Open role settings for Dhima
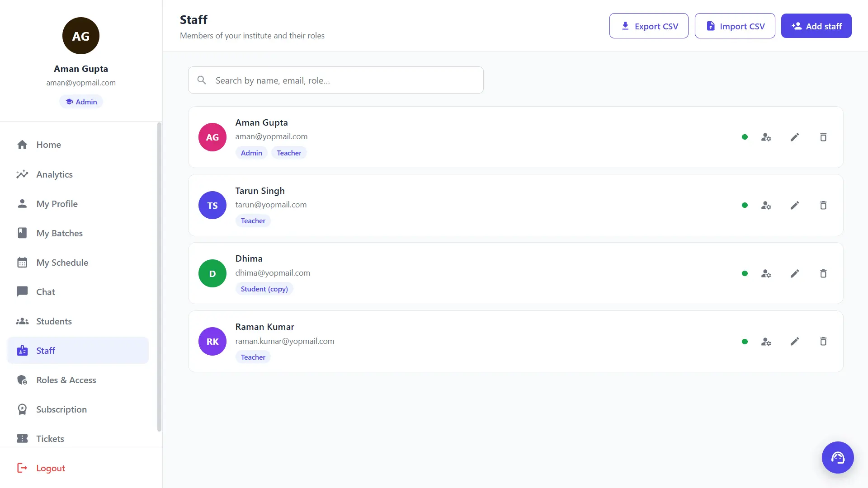The height and width of the screenshot is (488, 868). 766,274
